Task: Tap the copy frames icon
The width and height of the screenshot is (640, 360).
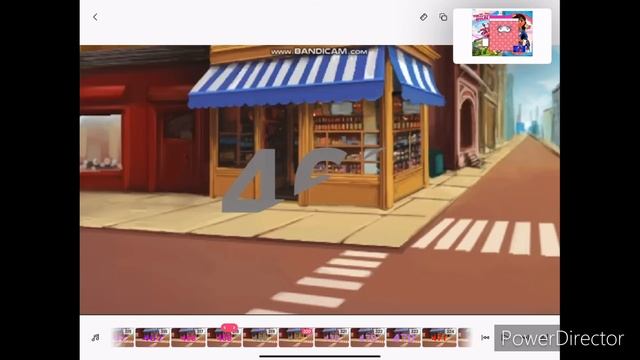Action: pyautogui.click(x=443, y=17)
